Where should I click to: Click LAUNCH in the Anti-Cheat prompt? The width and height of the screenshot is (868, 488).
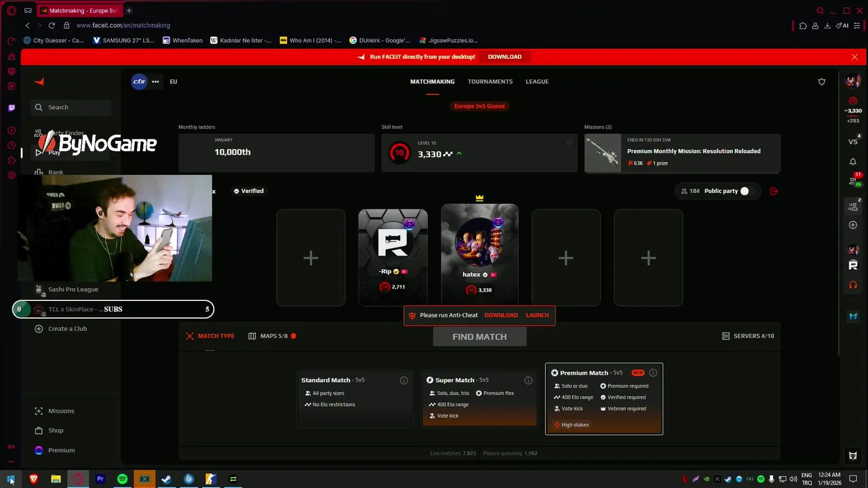537,315
